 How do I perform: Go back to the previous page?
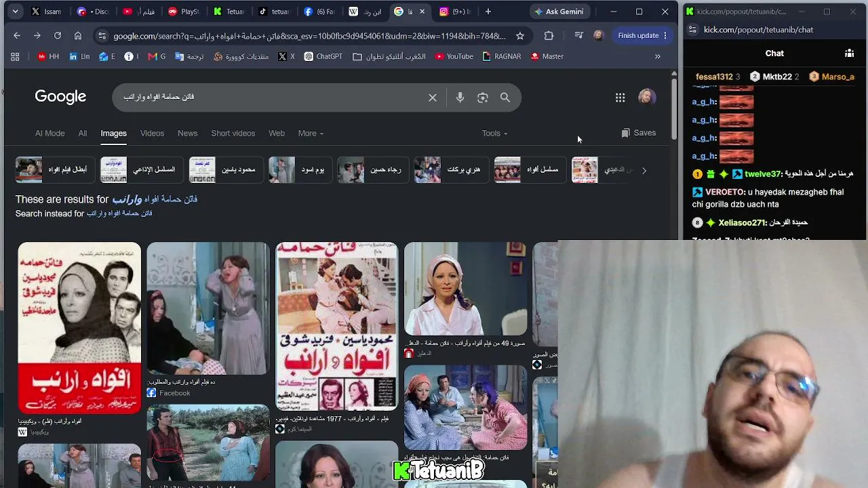[x=17, y=35]
